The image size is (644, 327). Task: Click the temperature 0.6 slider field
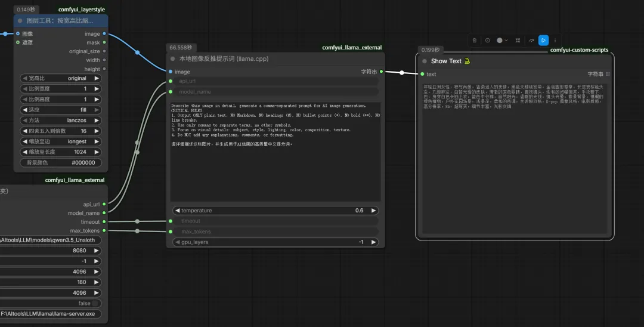(275, 210)
